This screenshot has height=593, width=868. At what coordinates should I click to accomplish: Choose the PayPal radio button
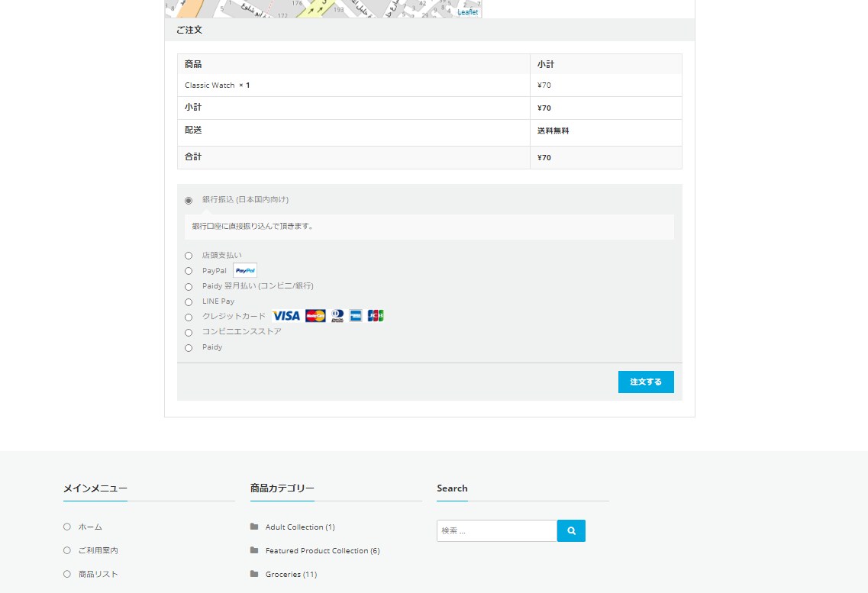tap(189, 271)
